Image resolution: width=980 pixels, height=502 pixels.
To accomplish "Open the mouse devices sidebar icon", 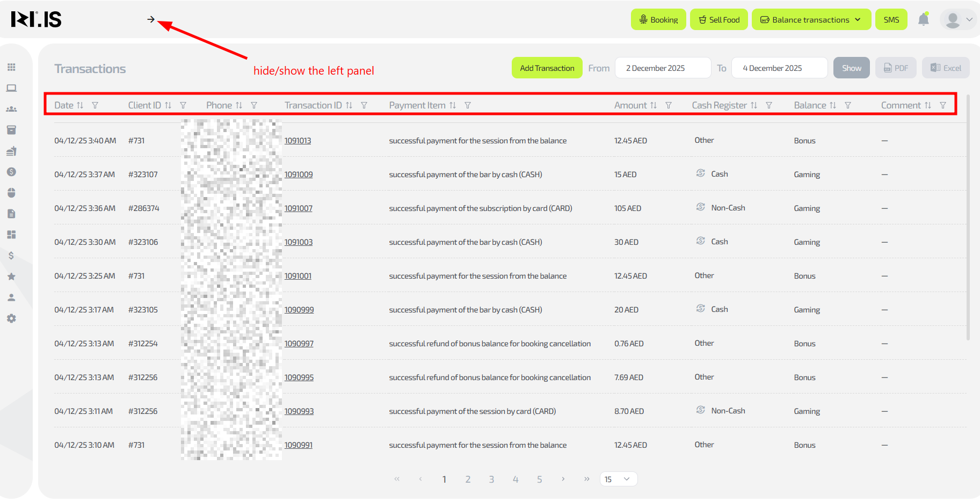I will pos(11,193).
